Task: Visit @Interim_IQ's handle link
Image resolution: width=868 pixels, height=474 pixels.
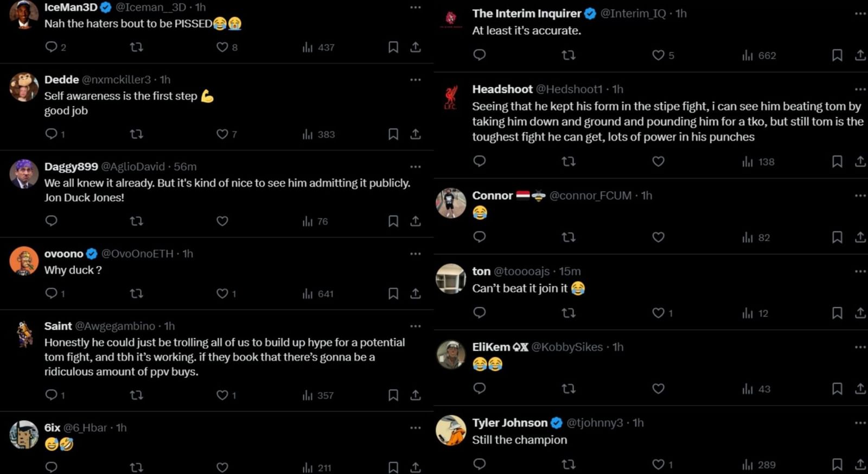Action: click(633, 14)
